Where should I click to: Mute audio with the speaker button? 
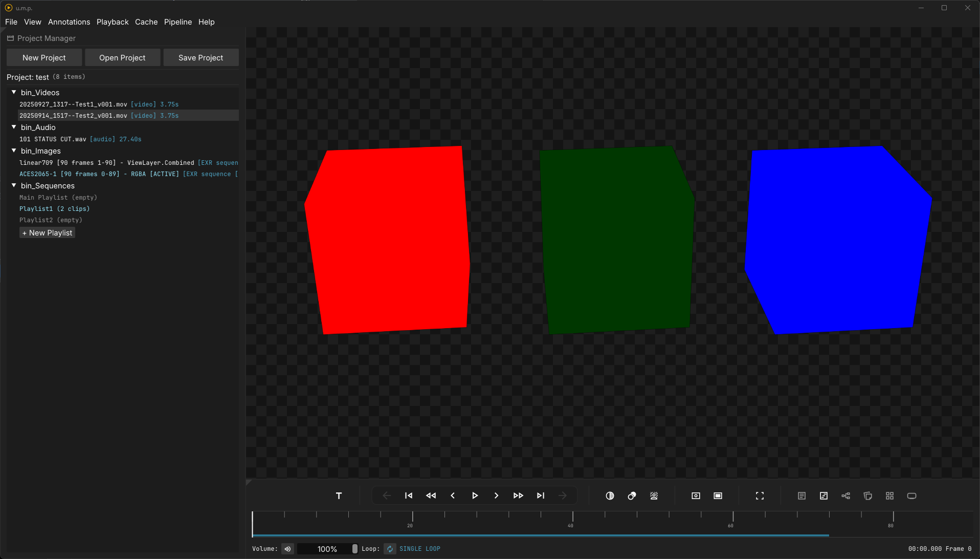(x=287, y=549)
